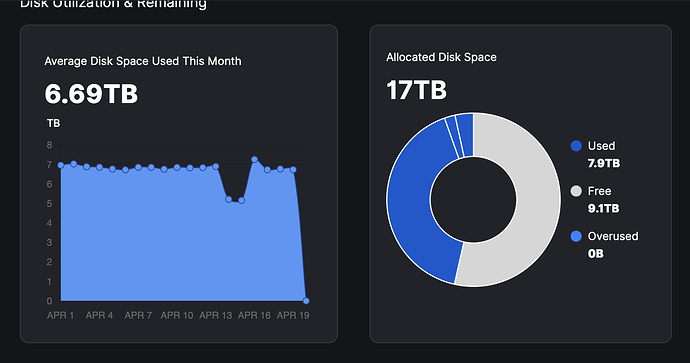The width and height of the screenshot is (690, 363).
Task: Click the 7.9TB used value
Action: pyautogui.click(x=604, y=164)
